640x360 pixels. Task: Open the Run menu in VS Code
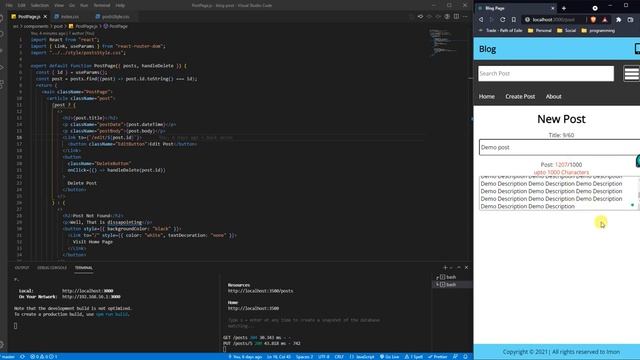tap(84, 5)
